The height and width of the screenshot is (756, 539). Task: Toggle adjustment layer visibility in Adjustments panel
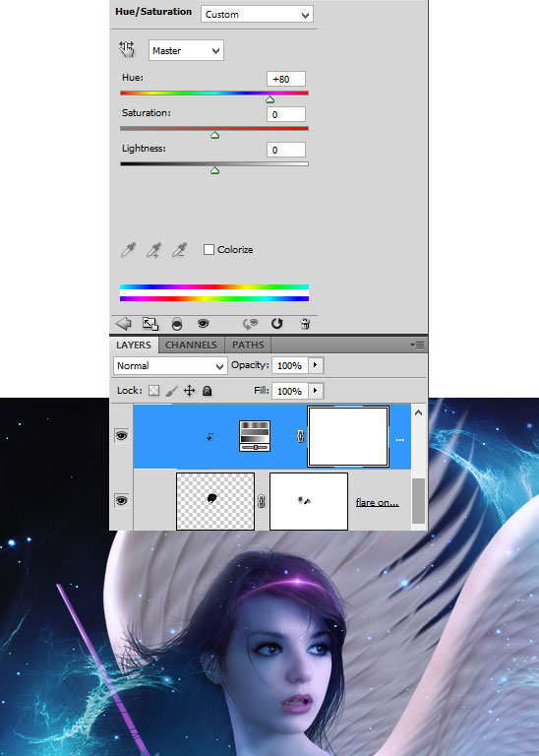click(204, 324)
